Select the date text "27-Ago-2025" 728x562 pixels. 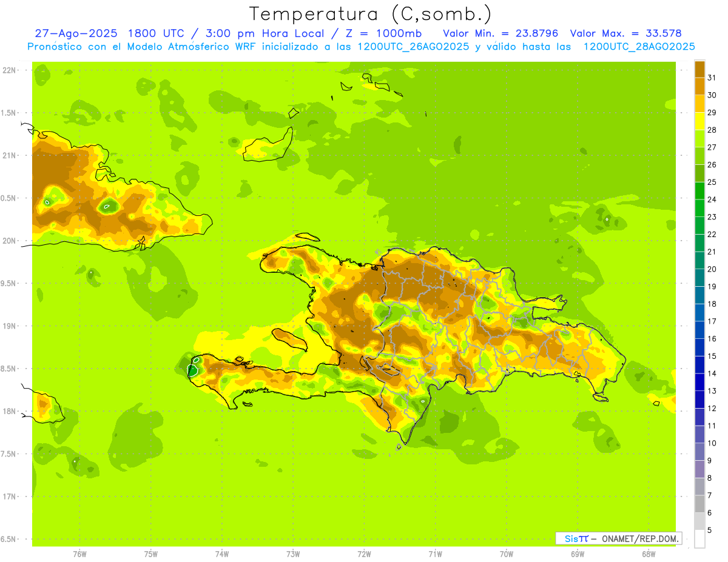pos(76,33)
